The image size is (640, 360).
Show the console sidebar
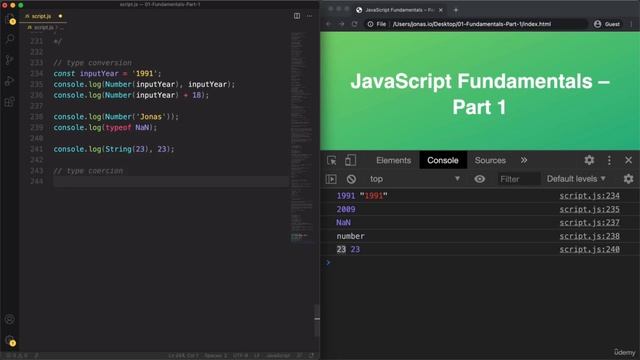331,179
